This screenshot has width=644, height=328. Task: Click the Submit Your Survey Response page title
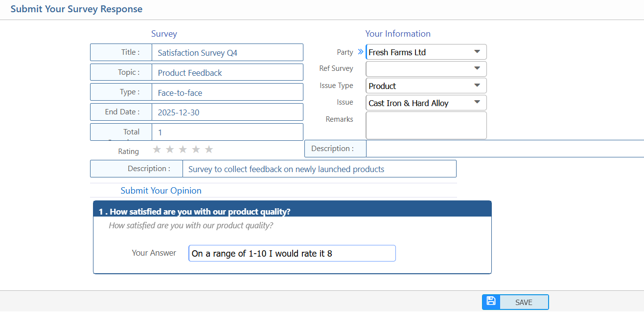76,9
